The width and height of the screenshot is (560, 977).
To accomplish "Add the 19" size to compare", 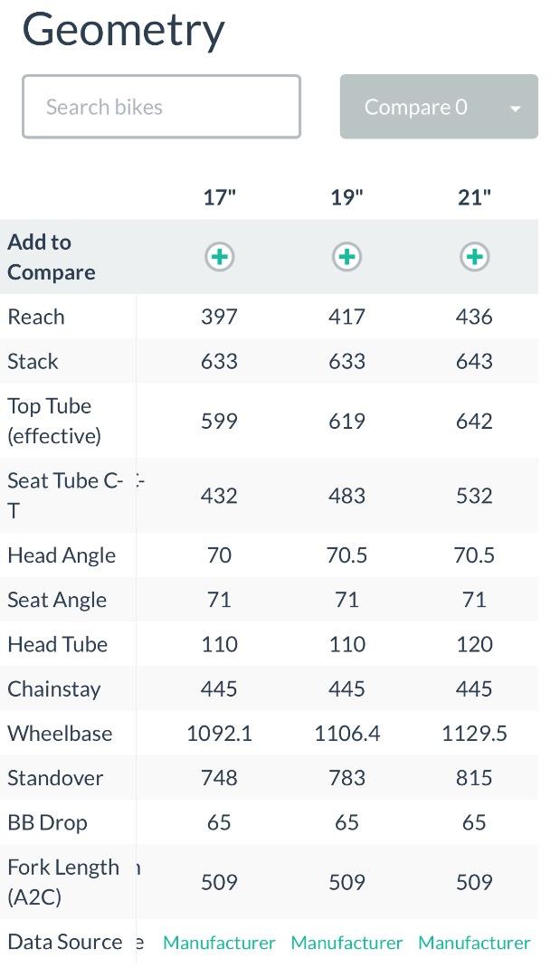I will coord(347,257).
